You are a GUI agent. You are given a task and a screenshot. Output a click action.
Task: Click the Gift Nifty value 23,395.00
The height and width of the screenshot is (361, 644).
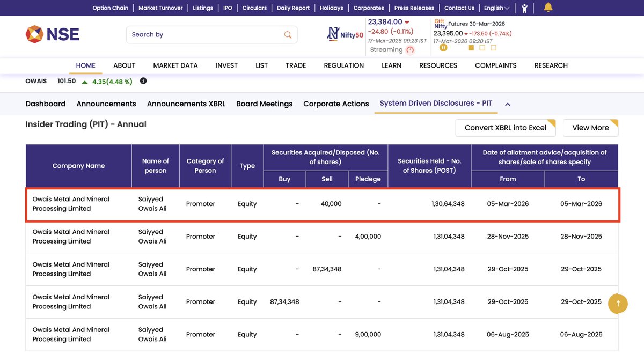pos(448,33)
